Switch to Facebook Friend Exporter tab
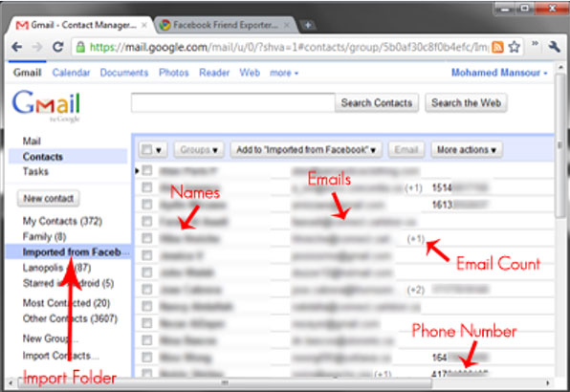570x392 pixels. coord(226,25)
